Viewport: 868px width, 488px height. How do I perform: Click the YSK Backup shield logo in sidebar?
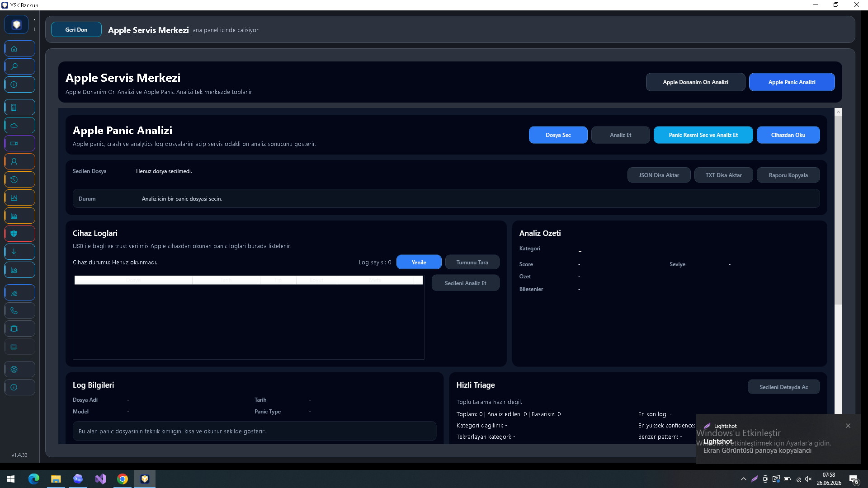(x=16, y=24)
